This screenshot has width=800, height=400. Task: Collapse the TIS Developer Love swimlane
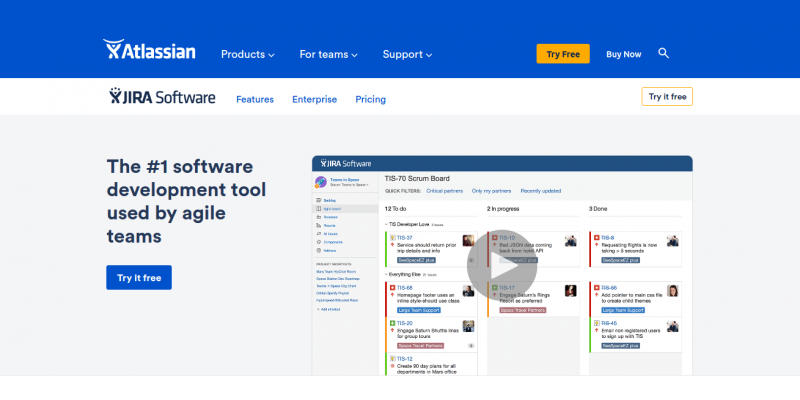[386, 224]
